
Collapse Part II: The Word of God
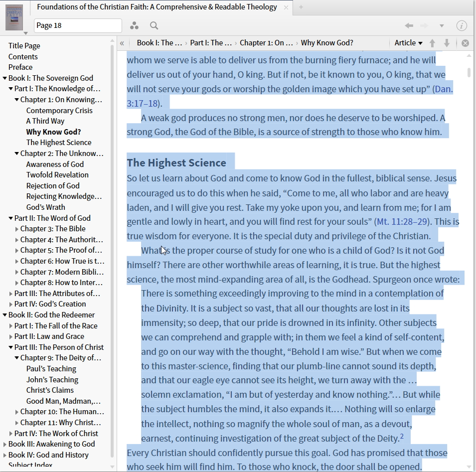pos(10,218)
